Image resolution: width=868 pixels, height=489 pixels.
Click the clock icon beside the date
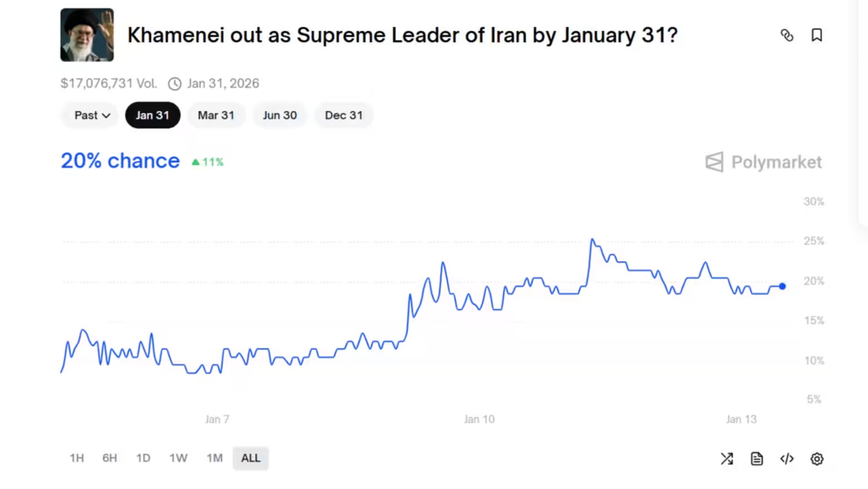coord(175,84)
